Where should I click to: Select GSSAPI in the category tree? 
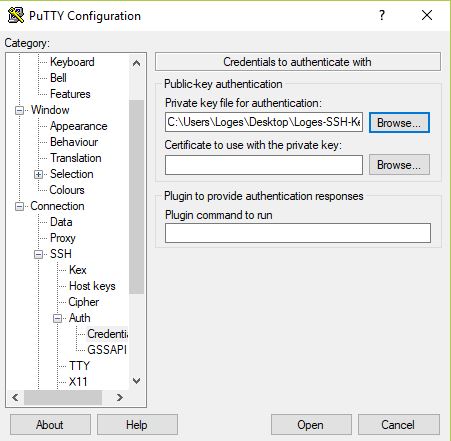(107, 350)
